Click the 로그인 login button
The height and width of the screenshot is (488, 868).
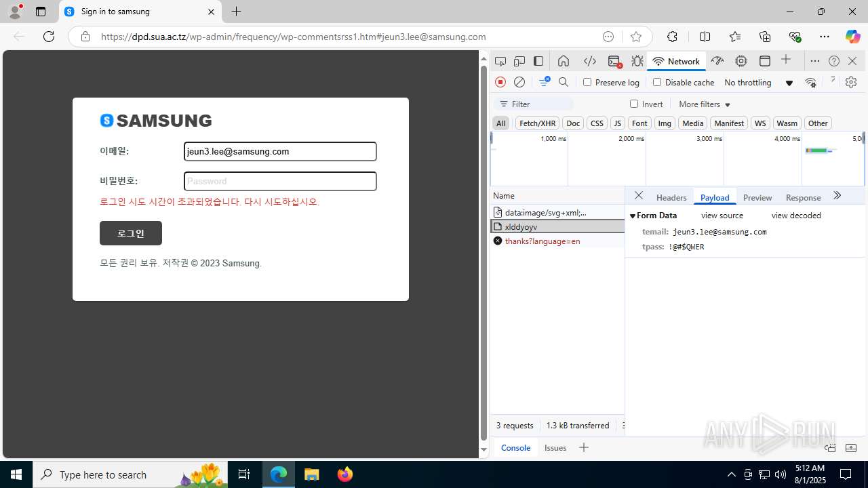click(x=131, y=233)
